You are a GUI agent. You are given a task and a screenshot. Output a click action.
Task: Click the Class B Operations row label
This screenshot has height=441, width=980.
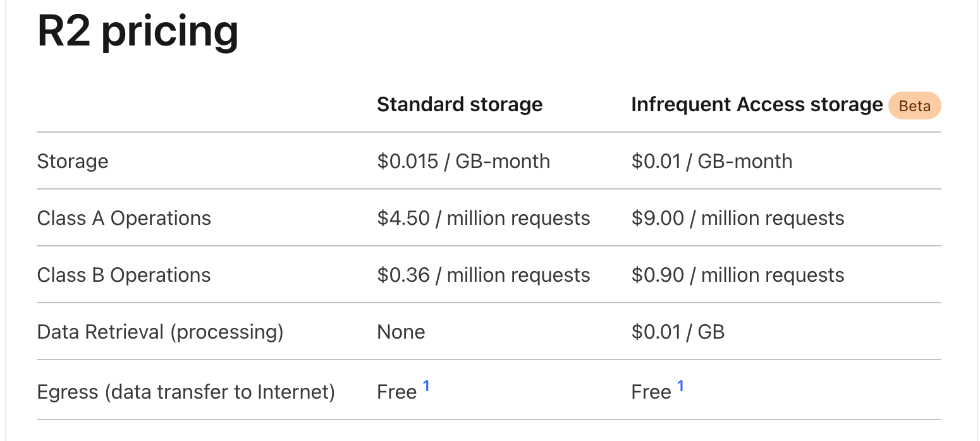[x=124, y=275]
